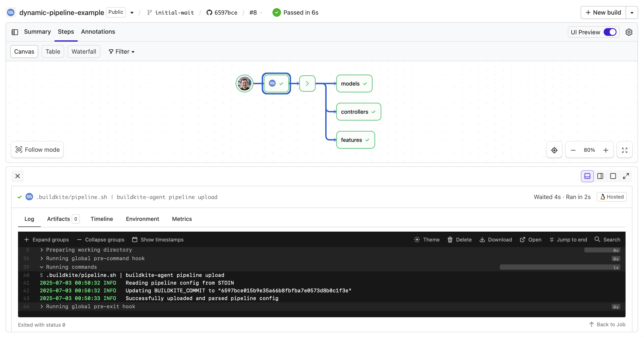Viewport: 644px width, 337px height.
Task: Select the controllers step node
Action: point(358,112)
